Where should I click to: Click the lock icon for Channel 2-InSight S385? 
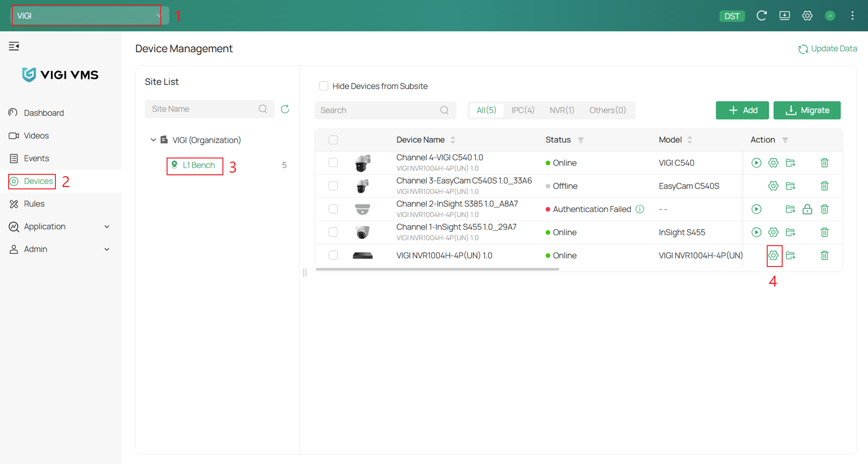click(807, 209)
